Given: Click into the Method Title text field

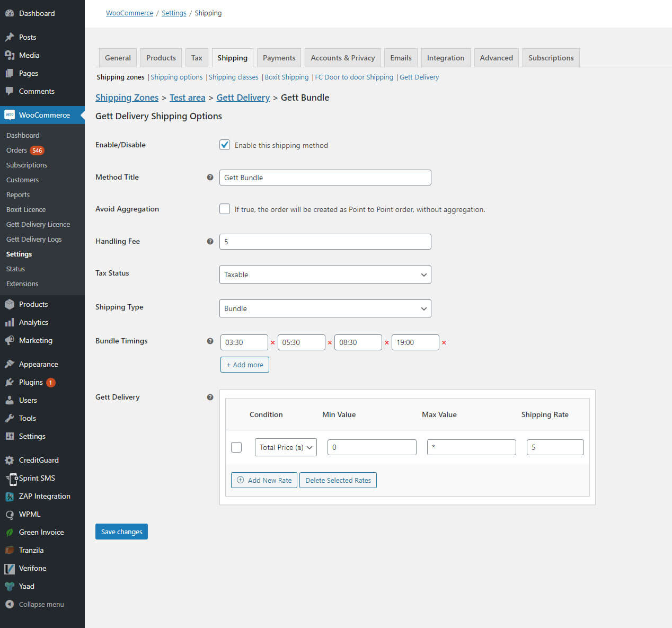Looking at the screenshot, I should (325, 178).
